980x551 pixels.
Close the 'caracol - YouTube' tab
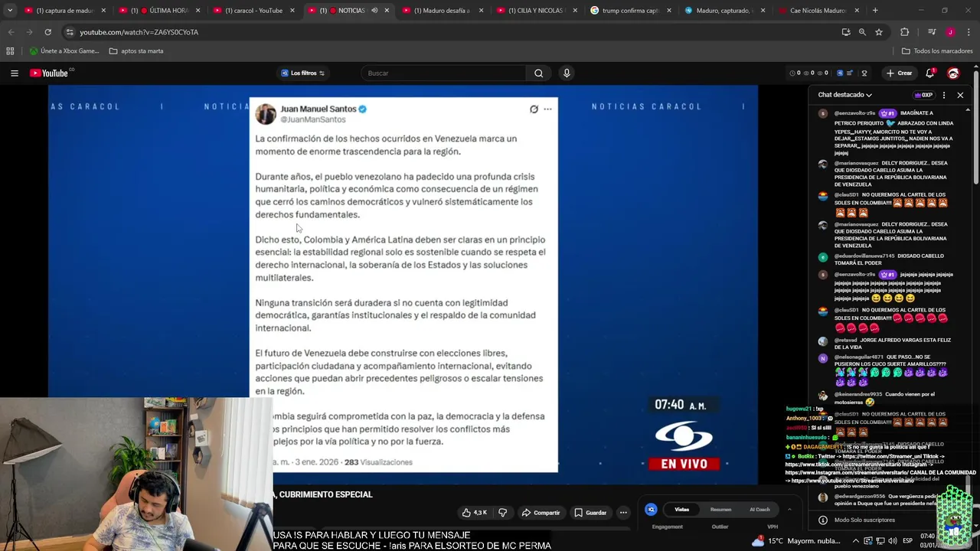(x=292, y=11)
